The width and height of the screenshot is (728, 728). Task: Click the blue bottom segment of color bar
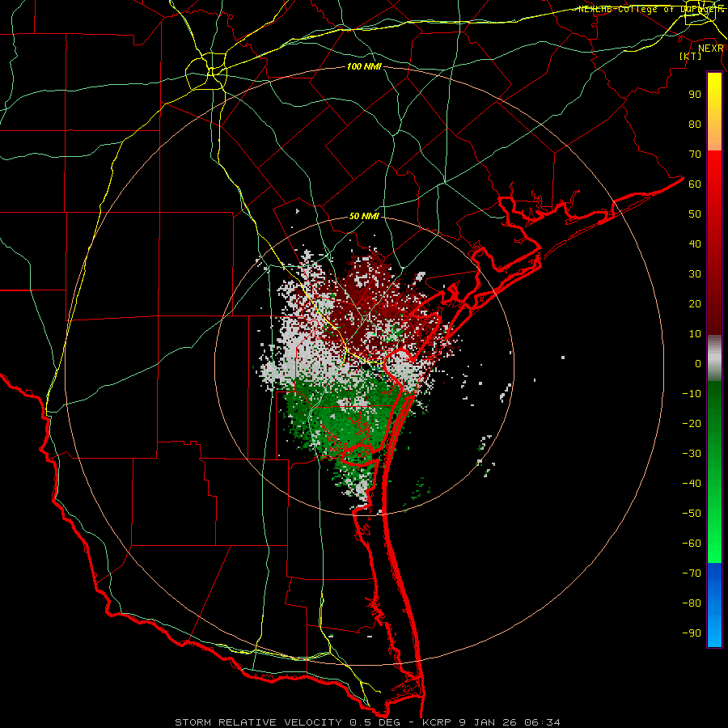point(714,605)
